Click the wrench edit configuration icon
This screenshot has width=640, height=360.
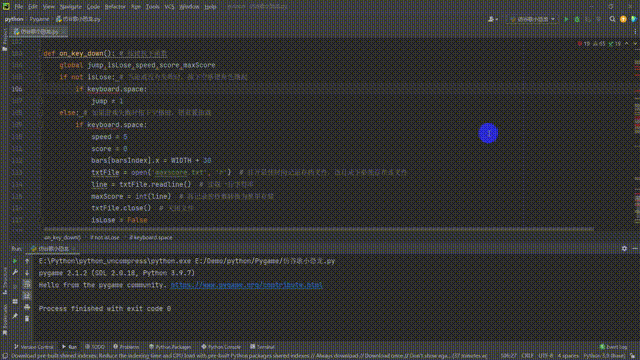pyautogui.click(x=15, y=272)
